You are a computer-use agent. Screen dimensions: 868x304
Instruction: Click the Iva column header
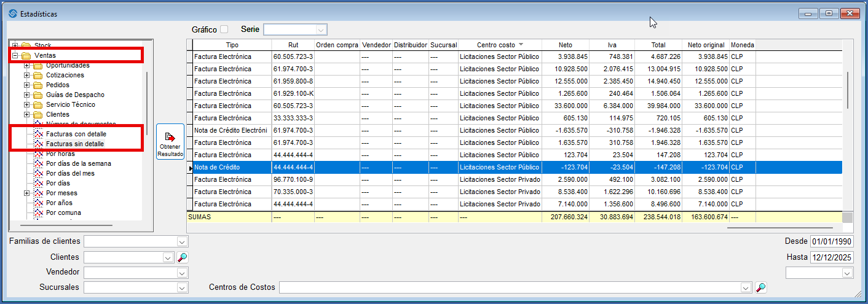point(612,45)
